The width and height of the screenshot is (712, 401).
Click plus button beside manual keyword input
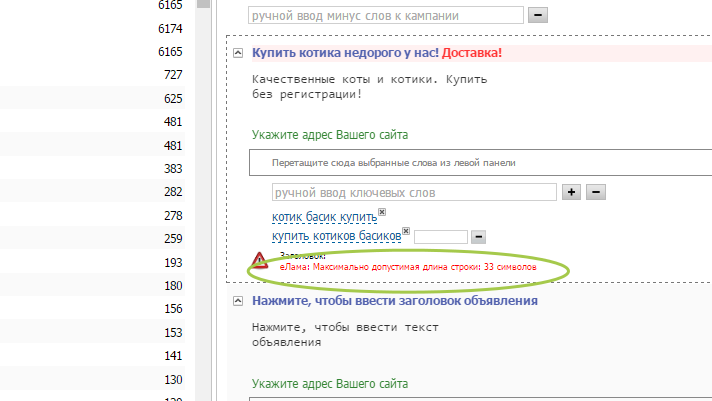point(572,192)
